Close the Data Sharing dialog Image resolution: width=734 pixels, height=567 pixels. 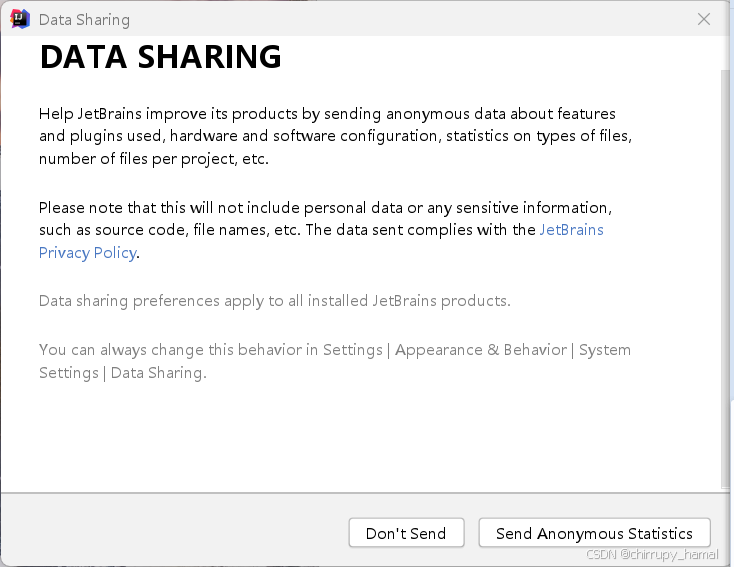pyautogui.click(x=704, y=19)
